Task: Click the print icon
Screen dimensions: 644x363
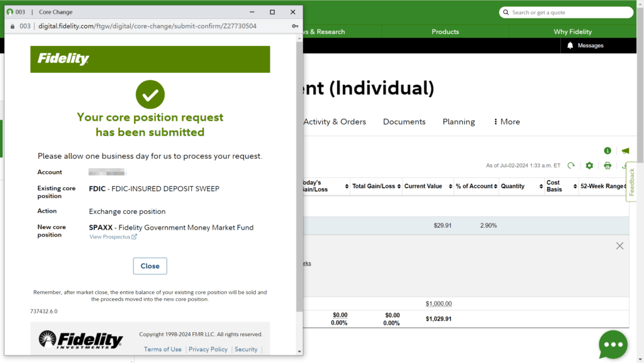Action: [608, 165]
